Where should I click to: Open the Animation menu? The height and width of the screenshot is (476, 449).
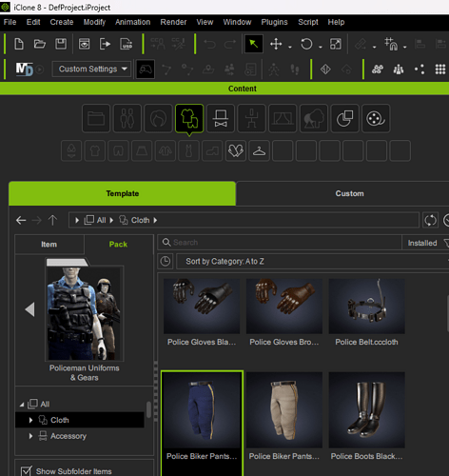(x=132, y=22)
